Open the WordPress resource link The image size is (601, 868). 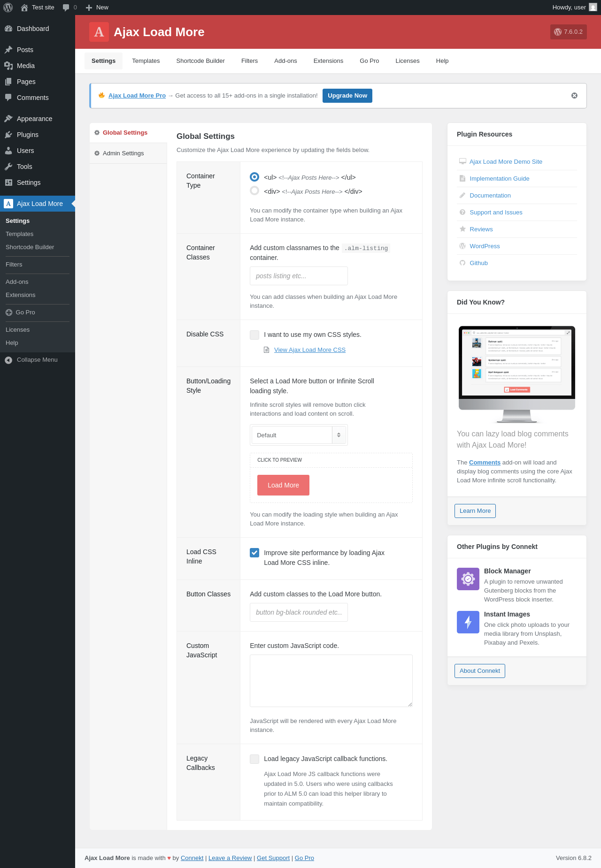pos(485,246)
